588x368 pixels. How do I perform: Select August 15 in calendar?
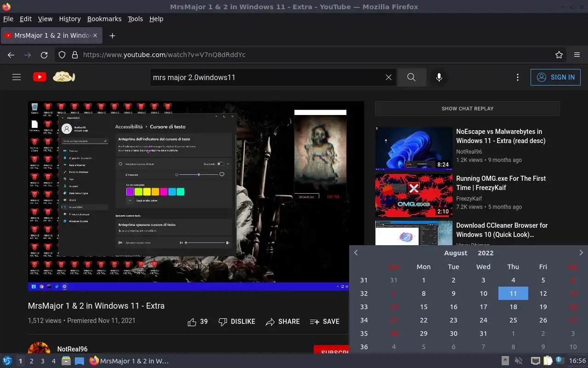click(x=424, y=307)
